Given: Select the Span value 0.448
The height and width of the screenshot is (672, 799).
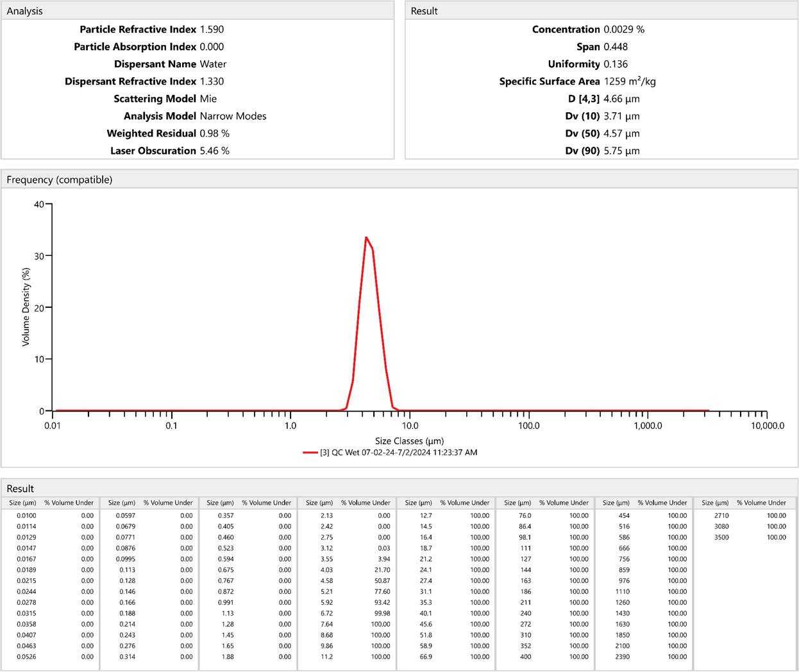Looking at the screenshot, I should pos(616,47).
